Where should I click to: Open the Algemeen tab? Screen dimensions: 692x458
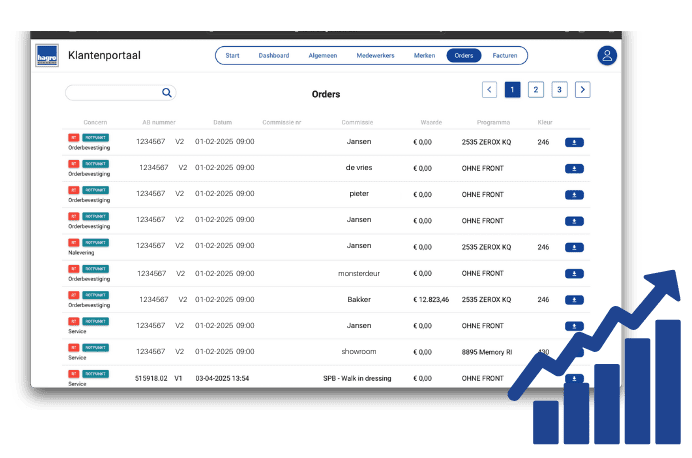pos(323,56)
